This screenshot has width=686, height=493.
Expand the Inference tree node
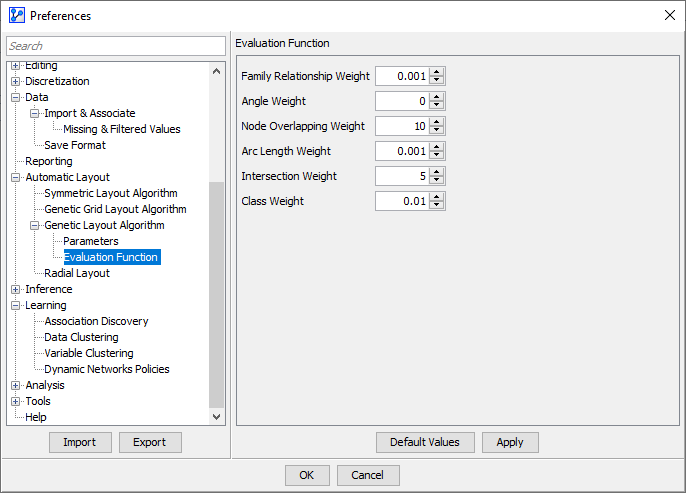[16, 290]
